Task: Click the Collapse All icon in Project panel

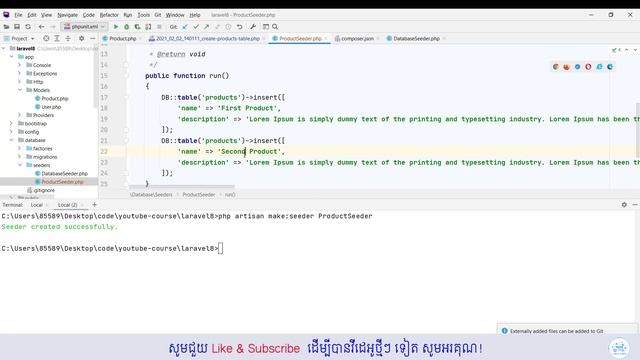Action: coord(68,38)
